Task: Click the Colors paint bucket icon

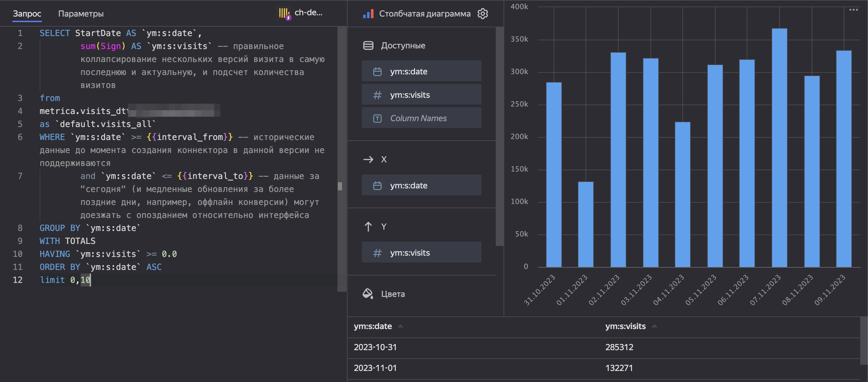Action: tap(368, 294)
